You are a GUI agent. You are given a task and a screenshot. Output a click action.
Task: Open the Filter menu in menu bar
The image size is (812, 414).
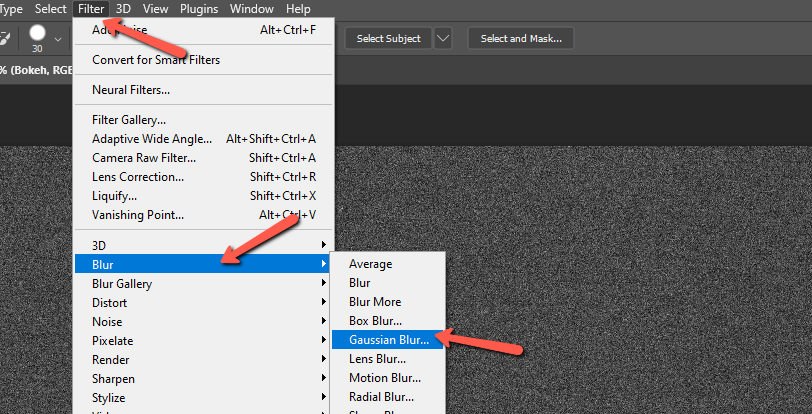(91, 9)
